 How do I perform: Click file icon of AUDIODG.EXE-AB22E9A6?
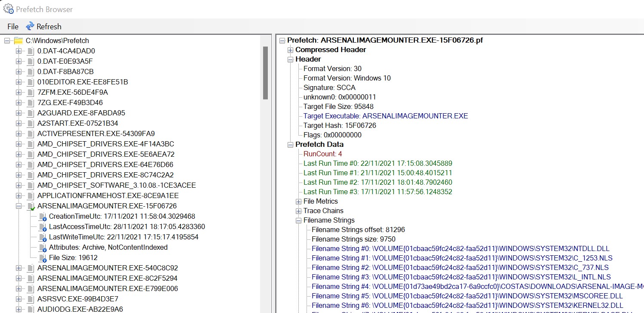(x=30, y=309)
